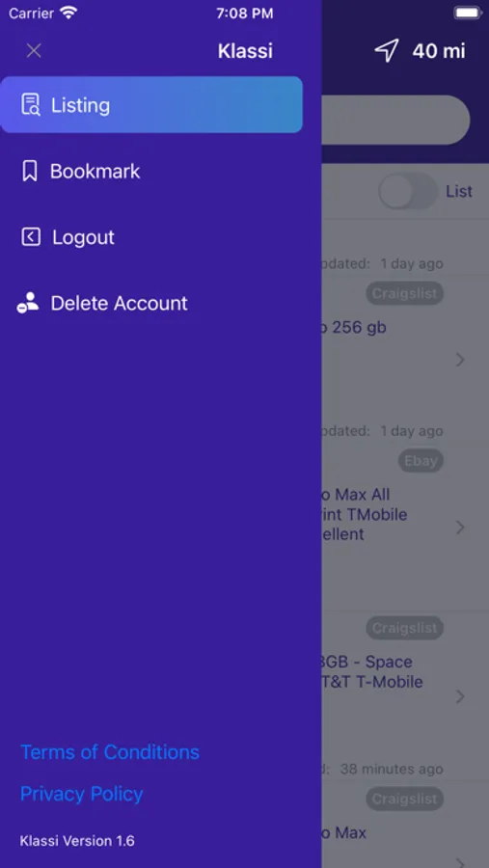Image resolution: width=489 pixels, height=868 pixels.
Task: Open the Ebay listing chevron arrow
Action: click(460, 527)
